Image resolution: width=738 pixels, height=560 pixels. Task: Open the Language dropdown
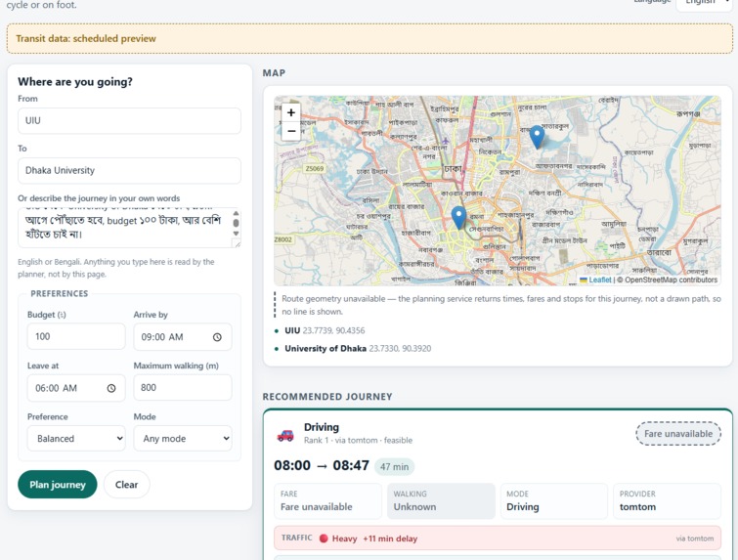[704, 3]
